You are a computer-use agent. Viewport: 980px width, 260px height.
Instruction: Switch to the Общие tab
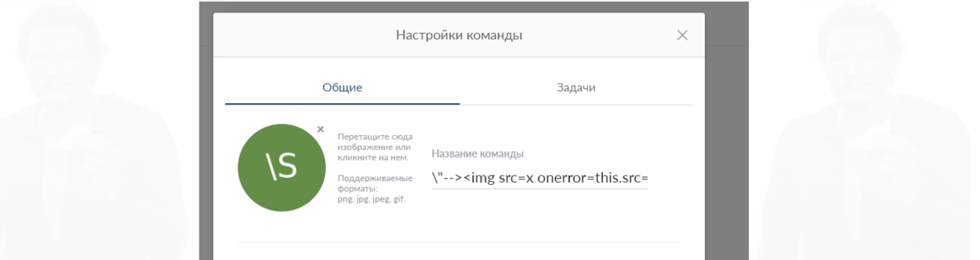point(342,88)
